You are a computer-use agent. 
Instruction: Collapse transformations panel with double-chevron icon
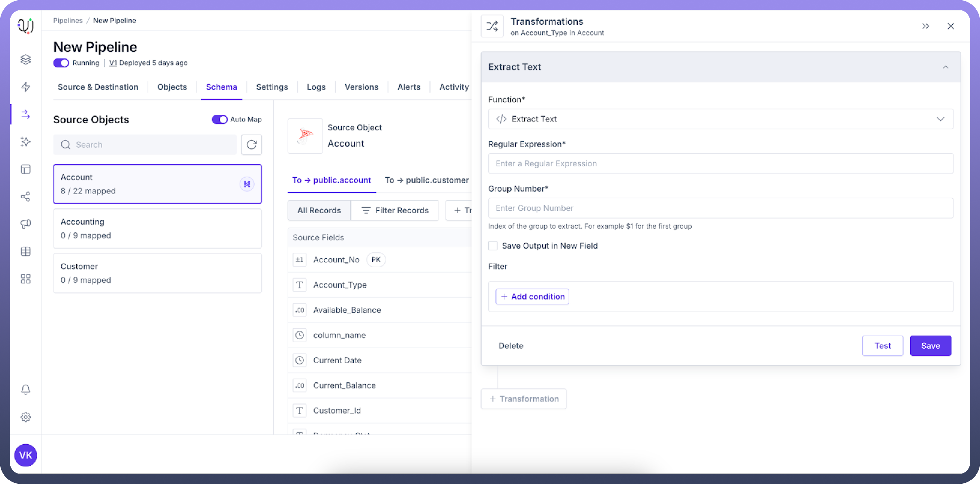click(x=925, y=26)
